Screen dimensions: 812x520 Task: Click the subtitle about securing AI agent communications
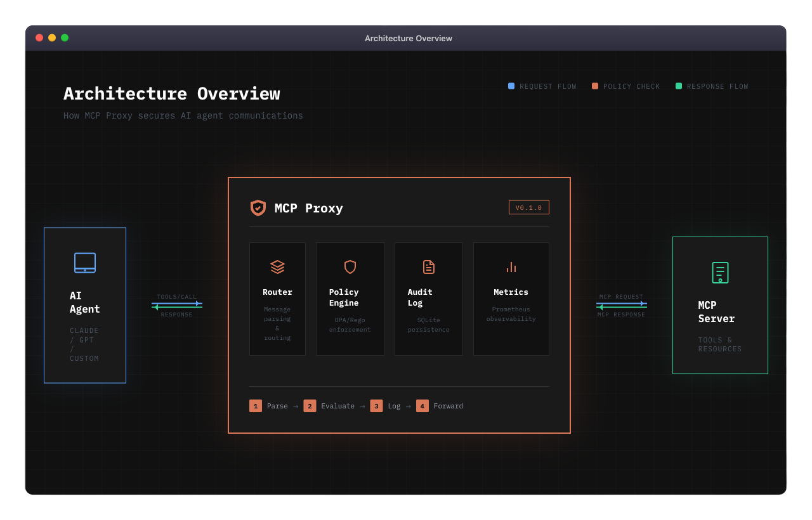click(x=183, y=115)
